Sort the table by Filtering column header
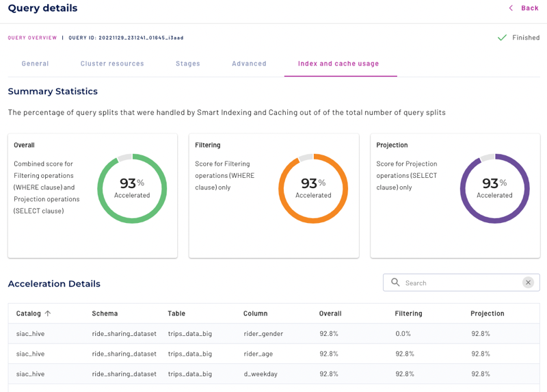Image resolution: width=547 pixels, height=392 pixels. [408, 314]
